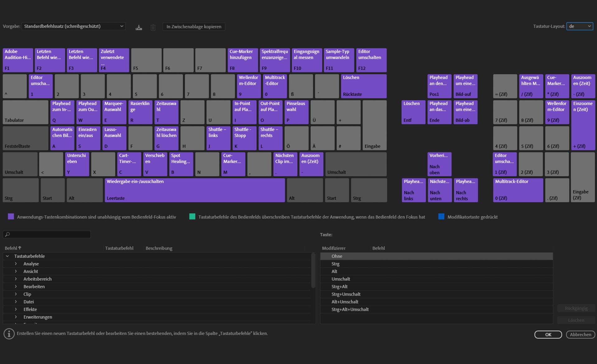Select the Alt modifier row

pos(437,271)
